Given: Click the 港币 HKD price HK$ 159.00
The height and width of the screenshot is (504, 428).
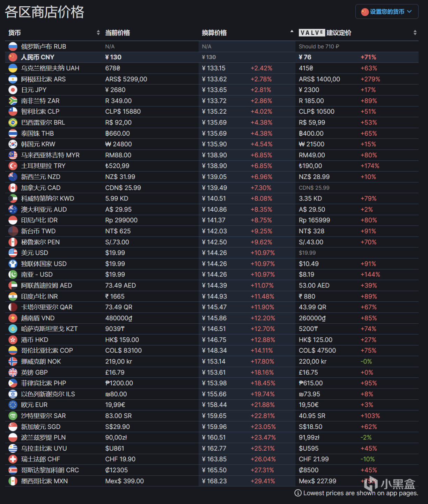Looking at the screenshot, I should click(x=122, y=340).
